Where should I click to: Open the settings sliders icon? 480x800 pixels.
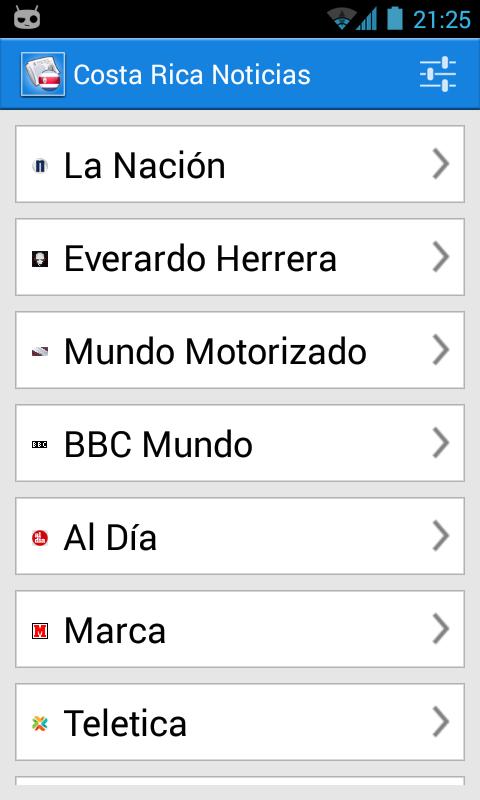click(x=438, y=74)
